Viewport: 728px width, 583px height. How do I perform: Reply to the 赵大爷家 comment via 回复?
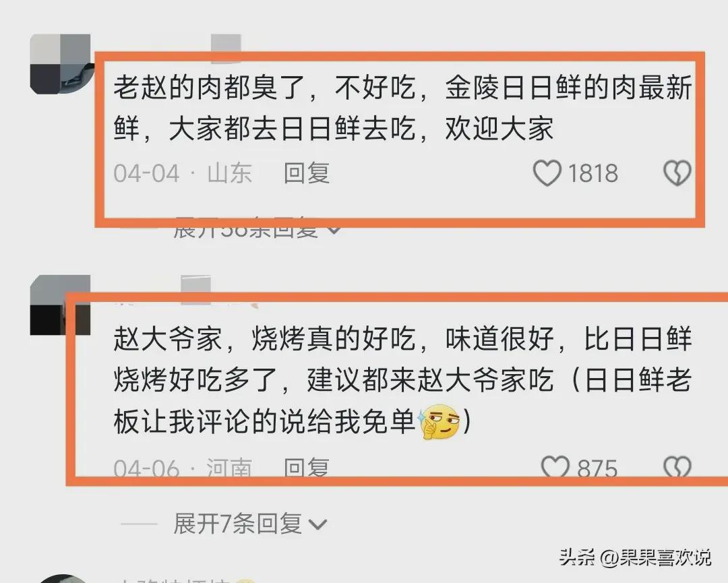coord(307,467)
